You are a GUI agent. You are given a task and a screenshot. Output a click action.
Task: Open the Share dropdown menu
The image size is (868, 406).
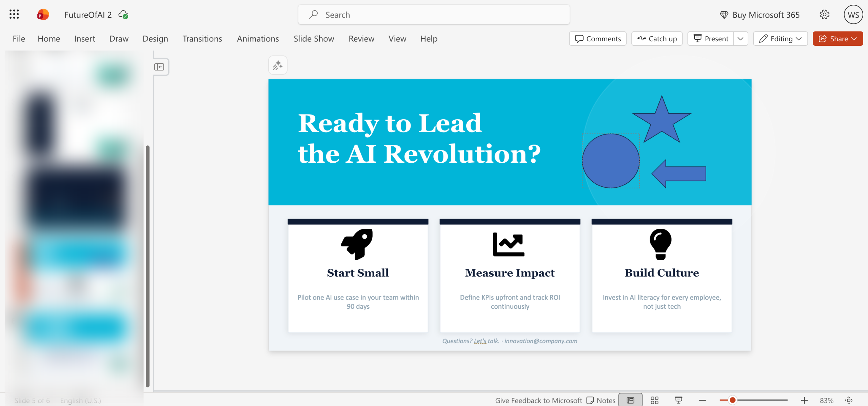[837, 39]
